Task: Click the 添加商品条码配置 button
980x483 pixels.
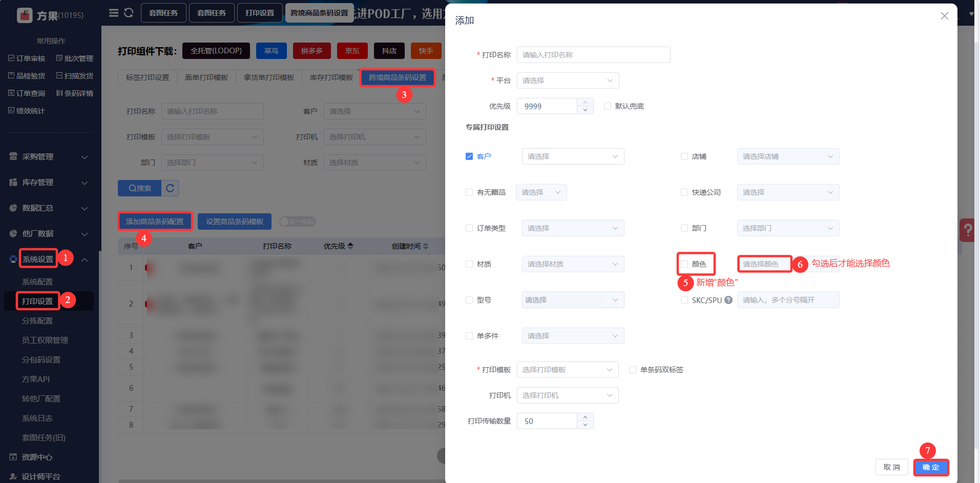Action: [x=155, y=222]
